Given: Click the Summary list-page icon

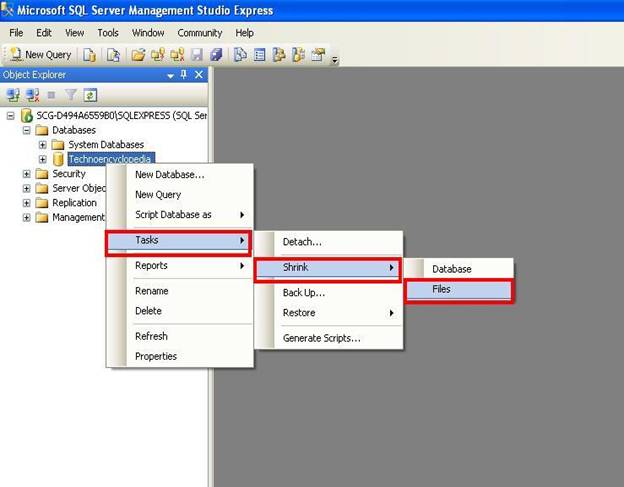Looking at the screenshot, I should [x=259, y=55].
